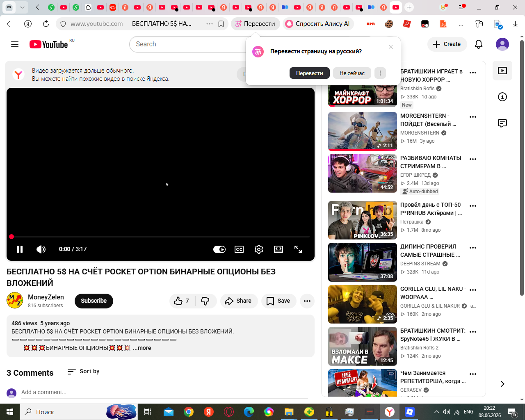The width and height of the screenshot is (525, 420).
Task: Open options for БРАТИШКИН ИГРАЕТ video
Action: click(473, 73)
